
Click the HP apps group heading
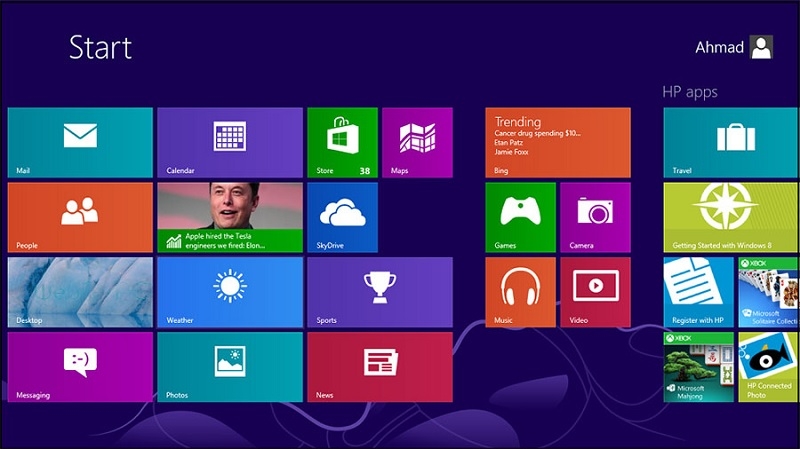pos(690,92)
